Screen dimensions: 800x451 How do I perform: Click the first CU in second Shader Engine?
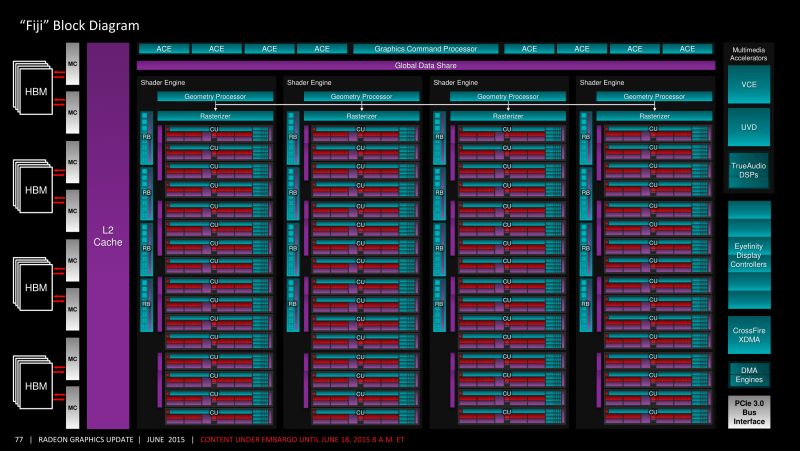click(364, 134)
